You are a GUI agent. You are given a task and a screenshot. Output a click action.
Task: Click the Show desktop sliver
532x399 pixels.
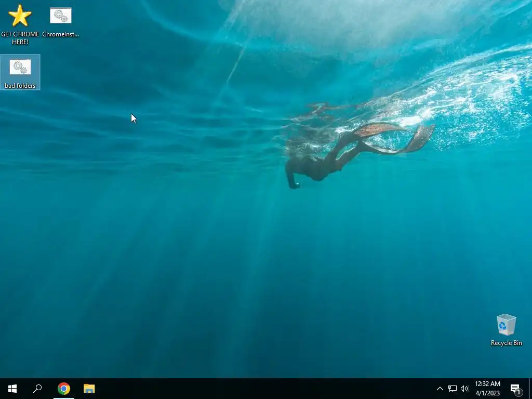(x=530, y=389)
